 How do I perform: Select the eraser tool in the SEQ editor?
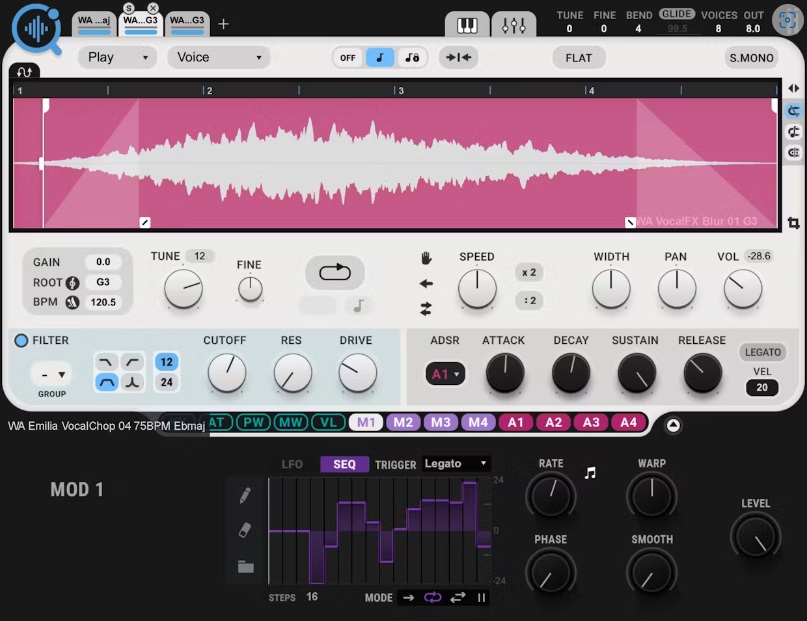point(245,528)
